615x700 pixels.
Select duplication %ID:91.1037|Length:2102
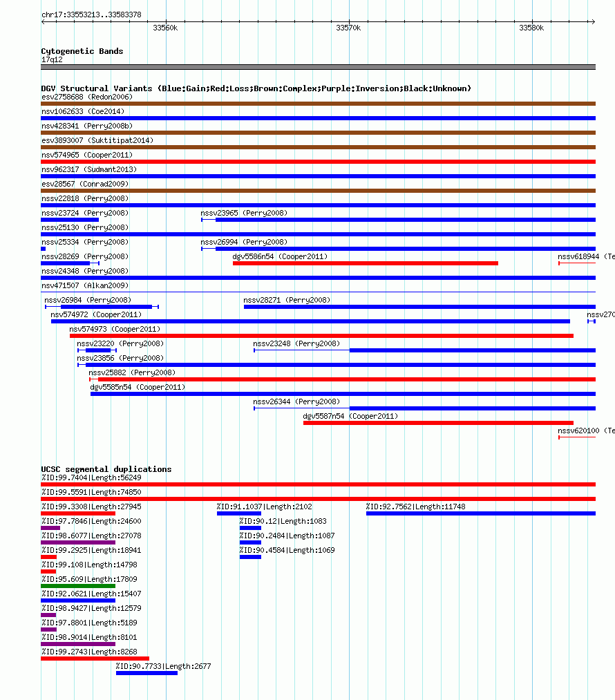click(x=239, y=513)
